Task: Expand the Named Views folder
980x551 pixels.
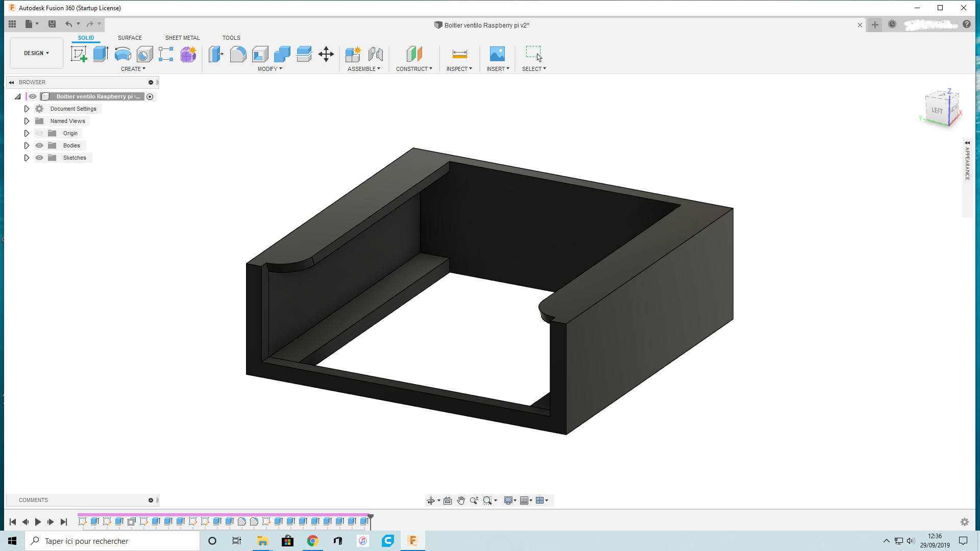Action: pos(27,121)
